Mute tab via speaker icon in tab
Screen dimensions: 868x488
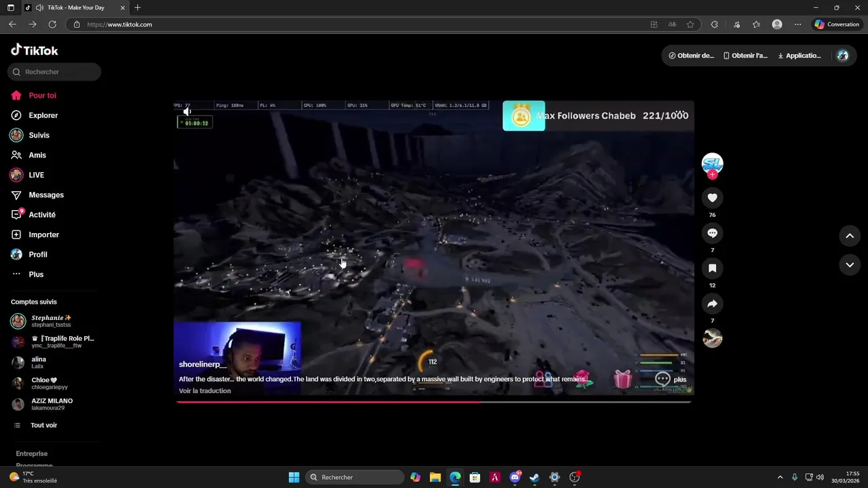click(40, 7)
